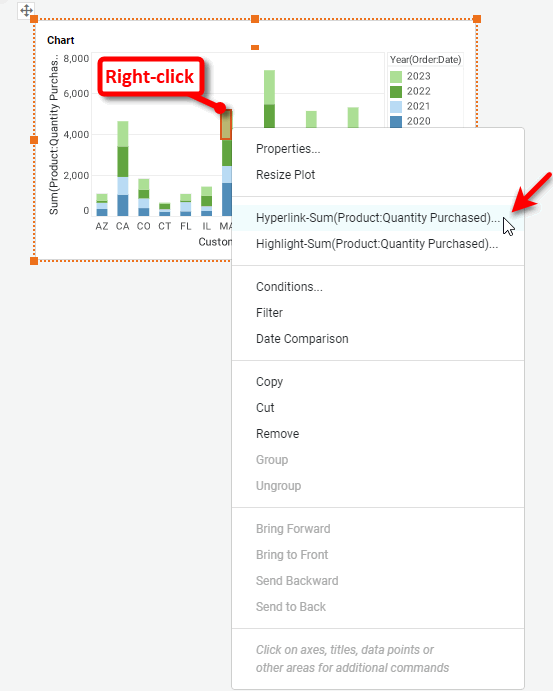The height and width of the screenshot is (691, 553).
Task: Click the Bring Forward menu entry
Action: pyautogui.click(x=293, y=529)
